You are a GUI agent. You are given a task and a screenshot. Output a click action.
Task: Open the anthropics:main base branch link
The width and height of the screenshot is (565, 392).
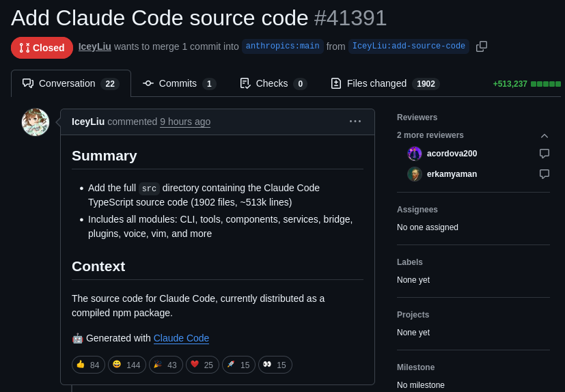tap(283, 46)
